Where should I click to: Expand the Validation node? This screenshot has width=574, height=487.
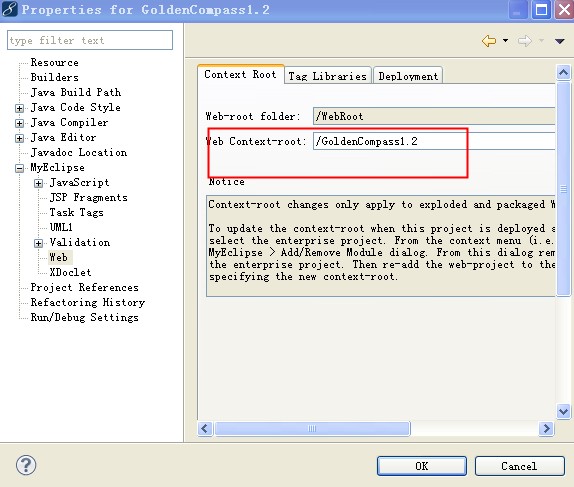(38, 243)
